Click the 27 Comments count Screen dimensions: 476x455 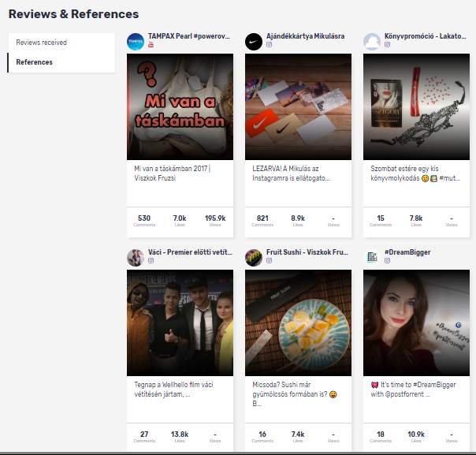click(x=144, y=437)
